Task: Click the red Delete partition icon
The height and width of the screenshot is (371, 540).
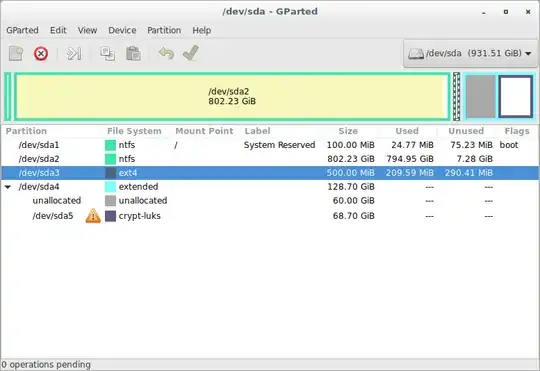Action: (x=41, y=54)
